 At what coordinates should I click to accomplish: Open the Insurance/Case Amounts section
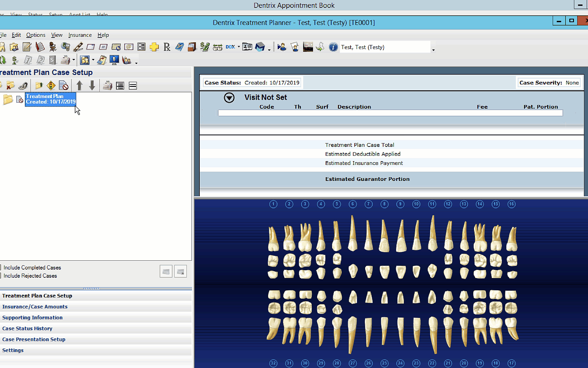tap(96, 307)
